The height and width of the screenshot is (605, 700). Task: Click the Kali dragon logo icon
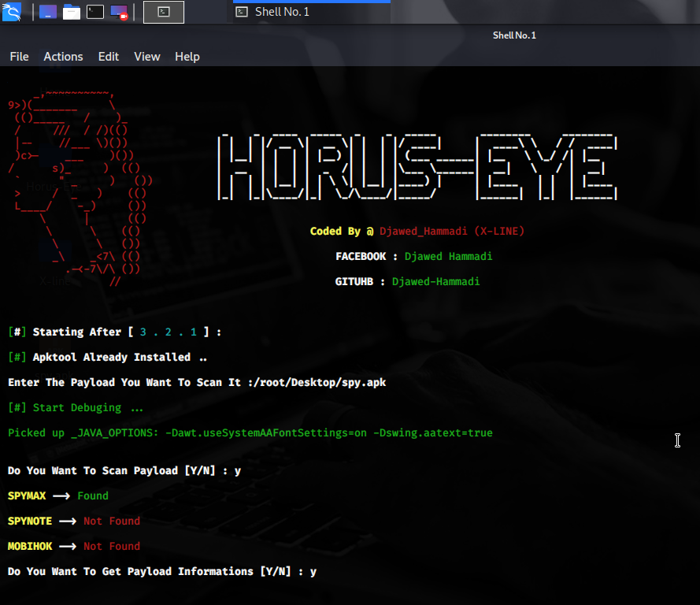[x=11, y=12]
